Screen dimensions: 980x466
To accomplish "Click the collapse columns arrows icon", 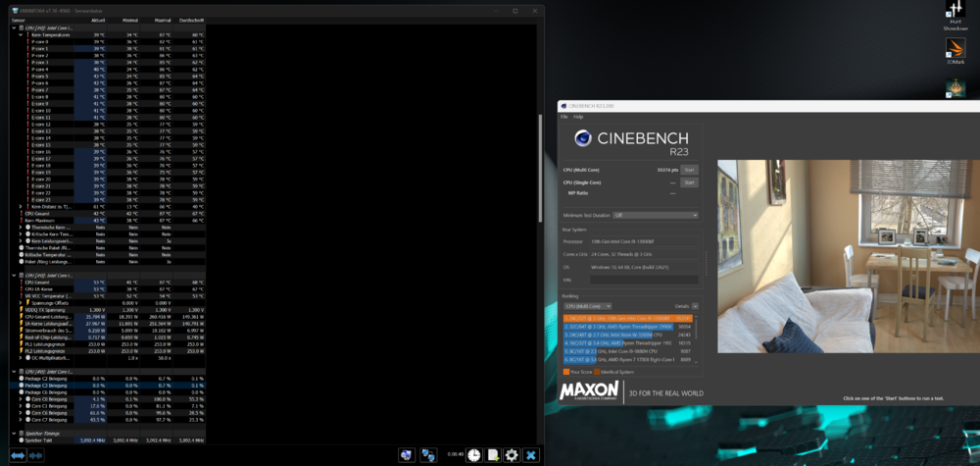I will click(x=36, y=455).
